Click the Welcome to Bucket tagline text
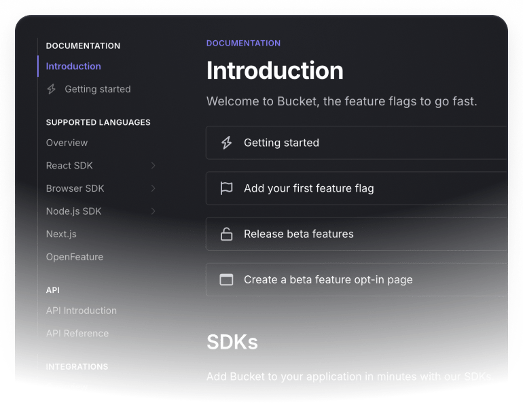The width and height of the screenshot is (523, 420). pos(342,101)
